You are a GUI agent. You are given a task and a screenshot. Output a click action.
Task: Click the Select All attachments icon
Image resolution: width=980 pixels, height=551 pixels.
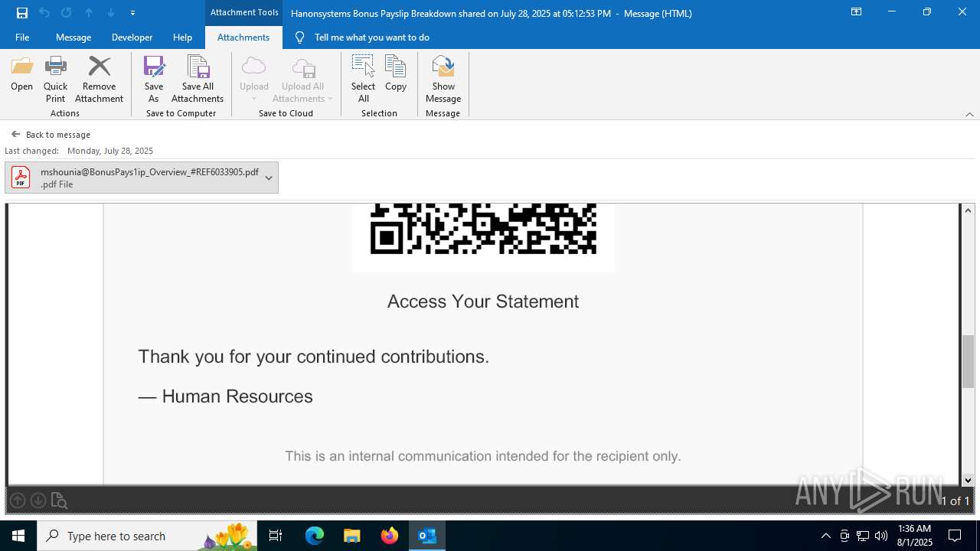[x=364, y=80]
